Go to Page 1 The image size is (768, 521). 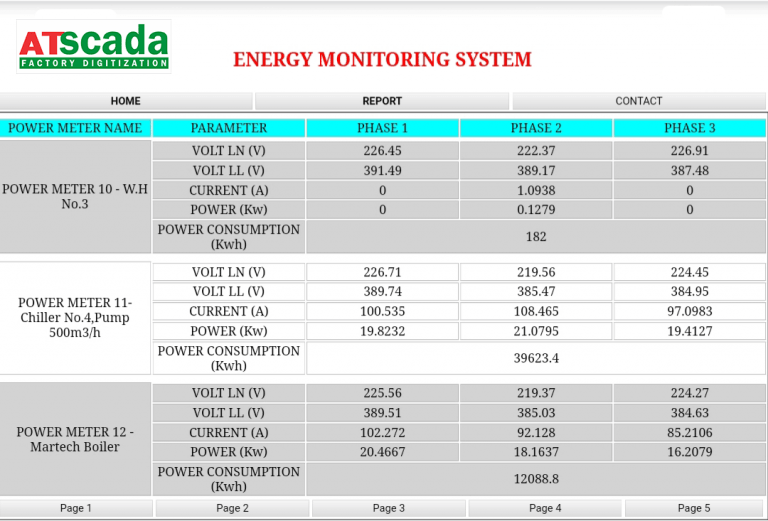pyautogui.click(x=76, y=508)
